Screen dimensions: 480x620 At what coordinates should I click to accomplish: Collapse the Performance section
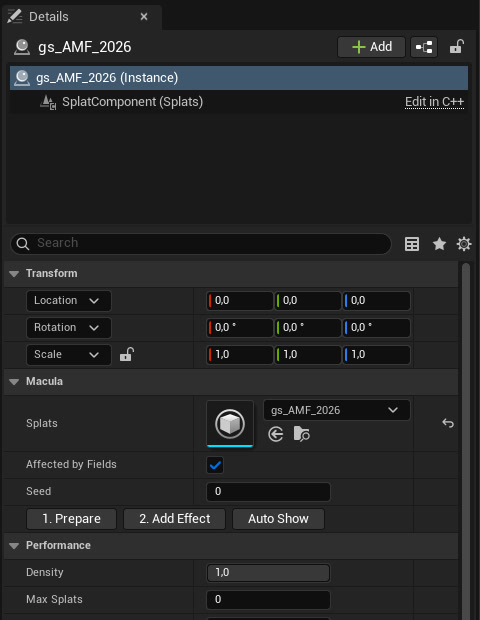(14, 546)
